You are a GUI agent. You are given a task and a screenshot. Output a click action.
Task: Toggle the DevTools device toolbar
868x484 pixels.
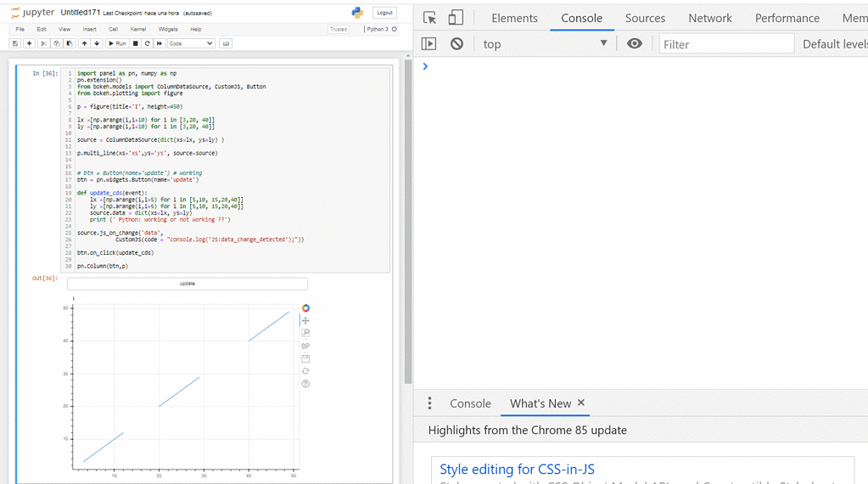pyautogui.click(x=456, y=18)
